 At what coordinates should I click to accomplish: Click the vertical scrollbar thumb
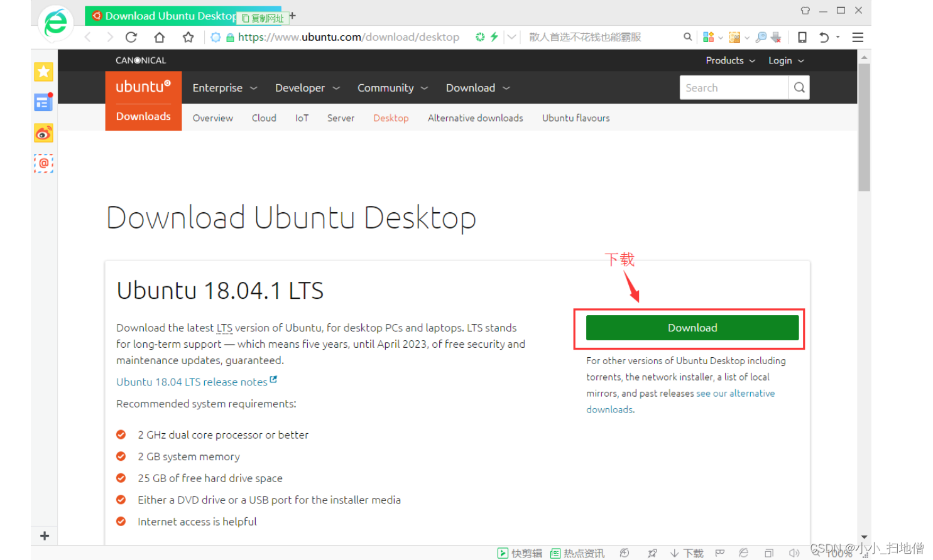(x=865, y=127)
